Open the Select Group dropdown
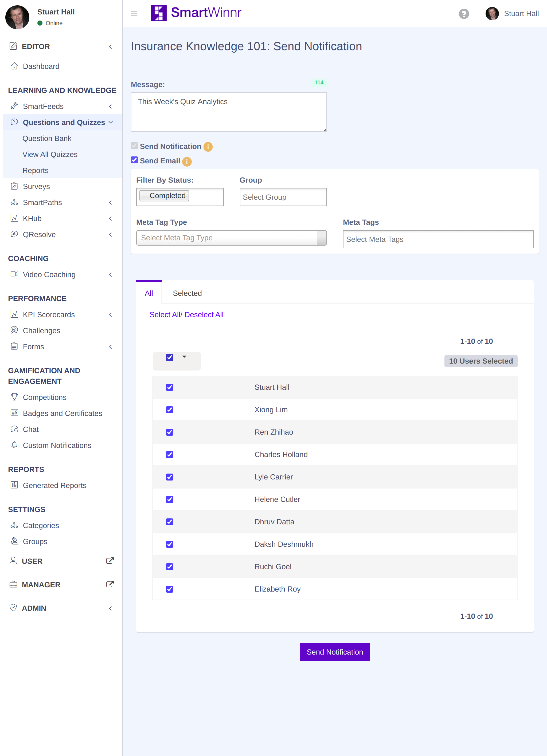Screen dimensions: 547x756 (283, 197)
